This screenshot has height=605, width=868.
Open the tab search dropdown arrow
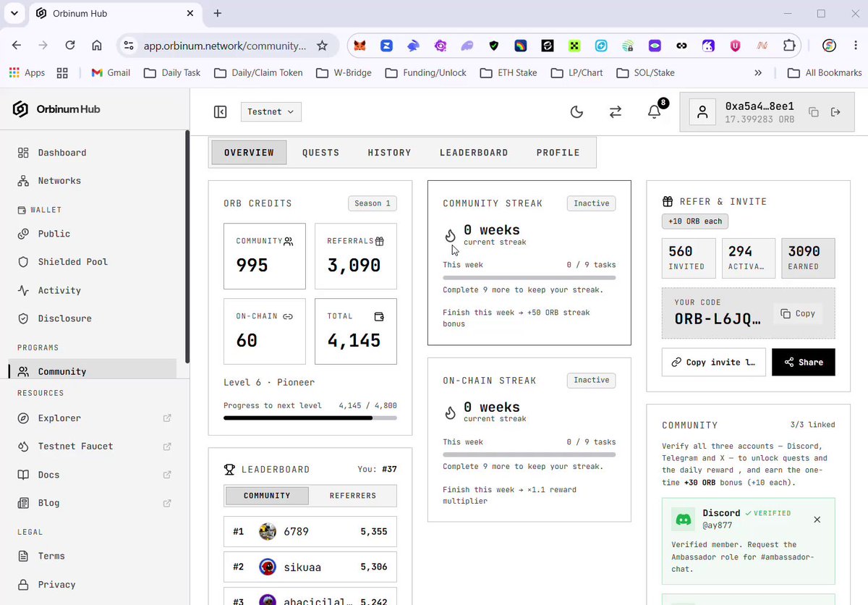[14, 14]
